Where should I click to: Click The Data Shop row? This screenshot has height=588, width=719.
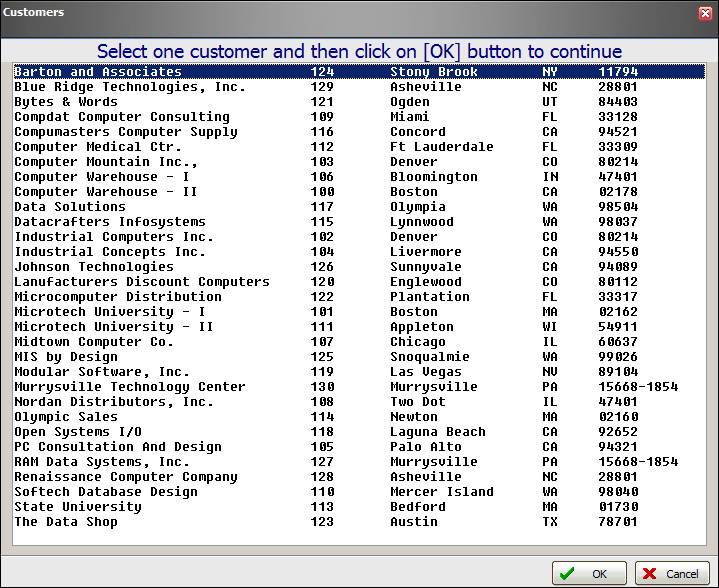tap(66, 522)
